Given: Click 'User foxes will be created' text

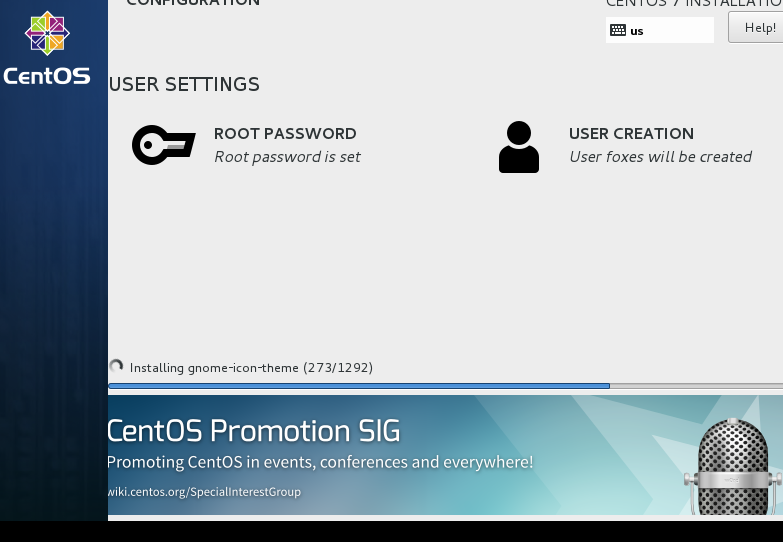Looking at the screenshot, I should click(x=660, y=157).
